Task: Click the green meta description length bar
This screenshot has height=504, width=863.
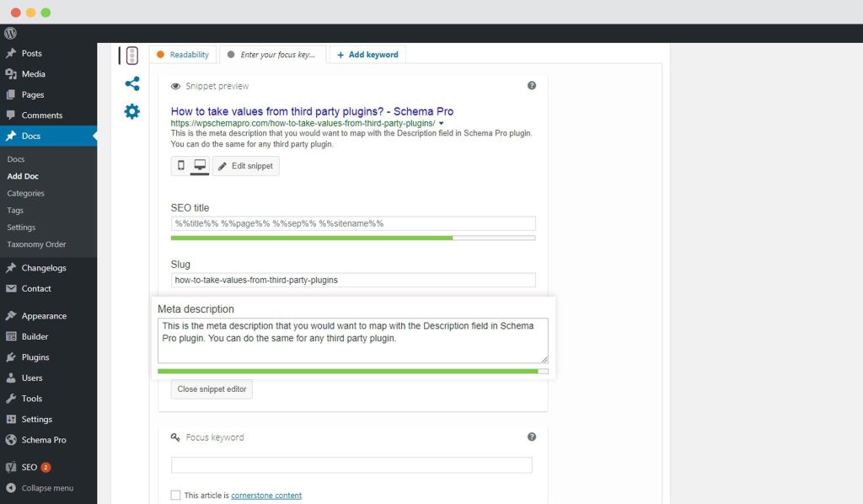Action: tap(350, 371)
